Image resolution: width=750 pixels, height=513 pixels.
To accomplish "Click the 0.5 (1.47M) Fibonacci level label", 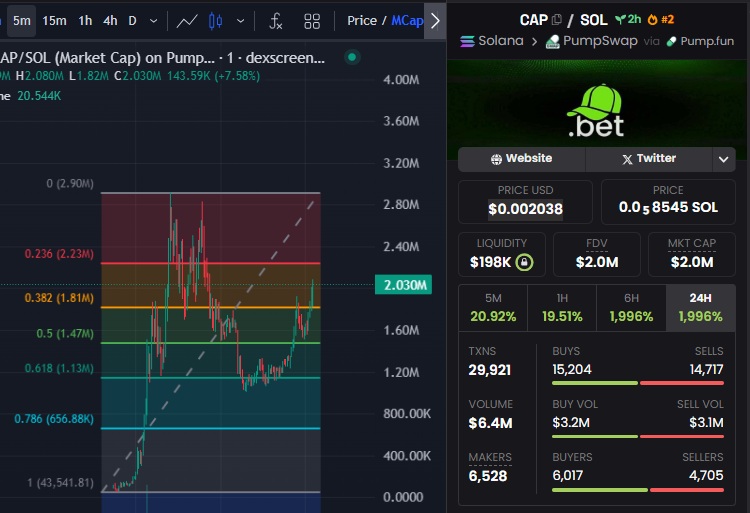I will pos(65,333).
